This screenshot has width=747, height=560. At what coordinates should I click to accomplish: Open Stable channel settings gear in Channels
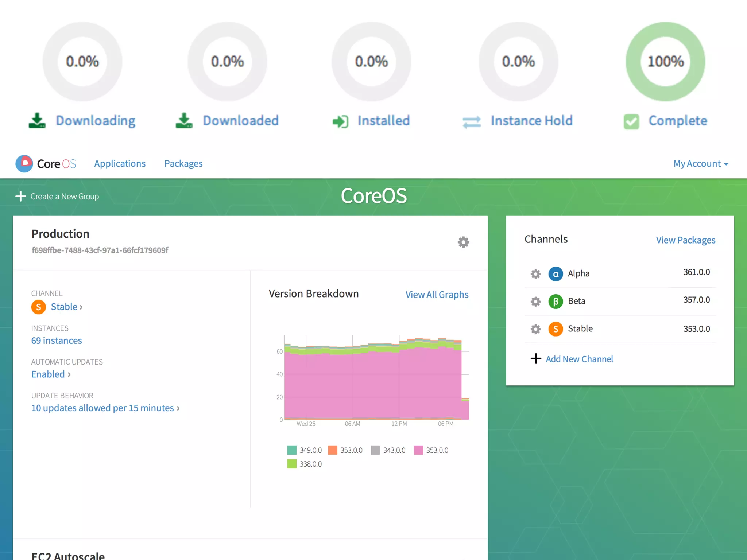coord(535,329)
